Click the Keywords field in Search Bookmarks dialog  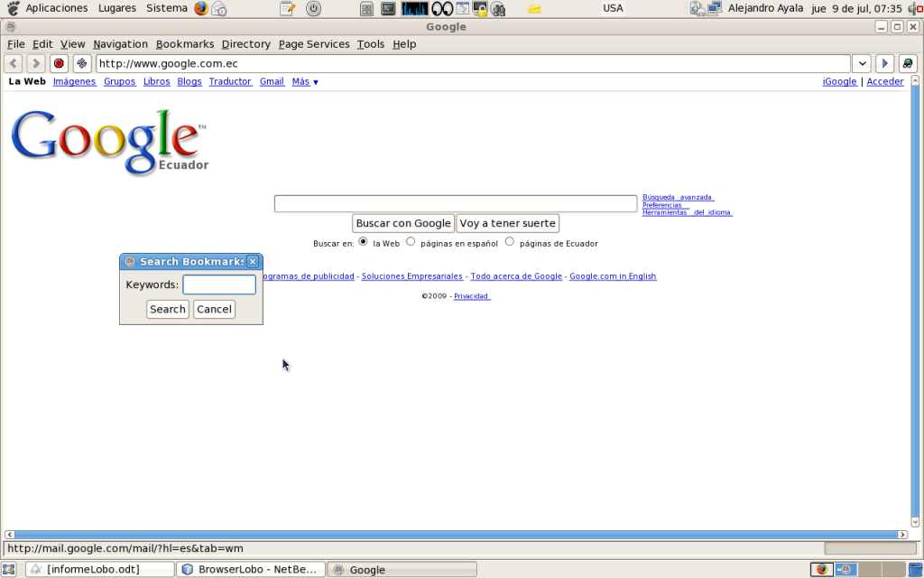pyautogui.click(x=218, y=284)
